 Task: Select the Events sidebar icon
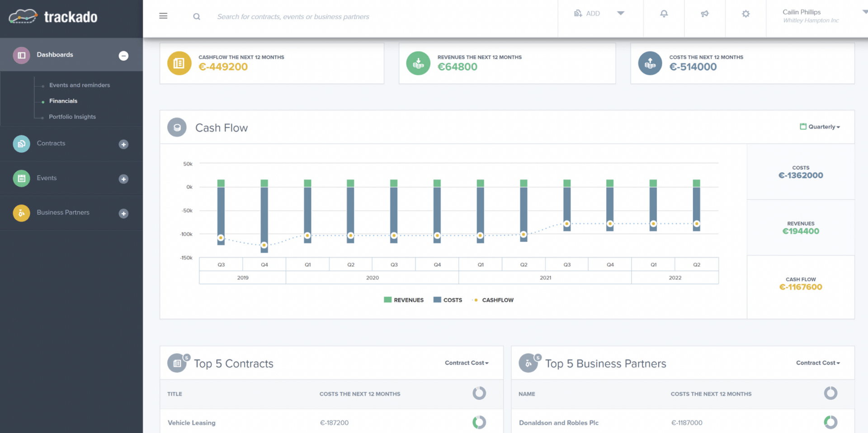click(21, 178)
